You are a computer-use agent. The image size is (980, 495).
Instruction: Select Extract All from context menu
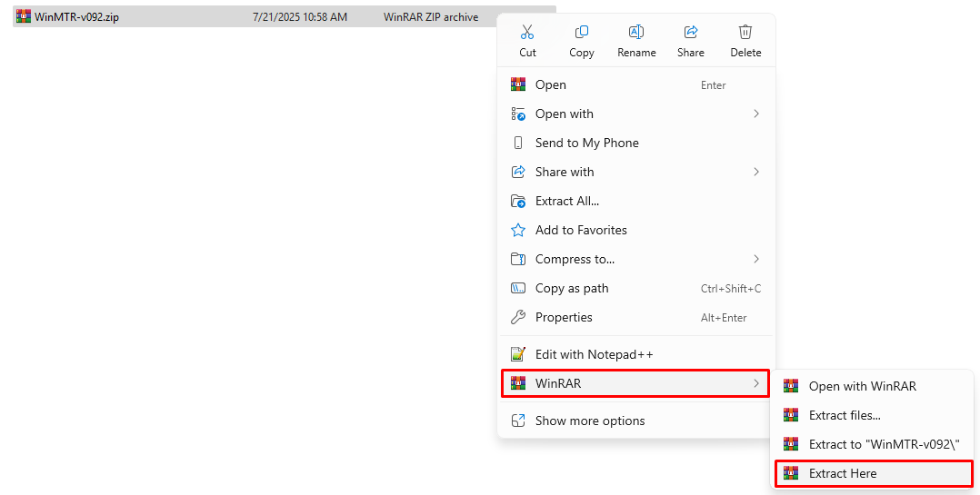(x=567, y=201)
